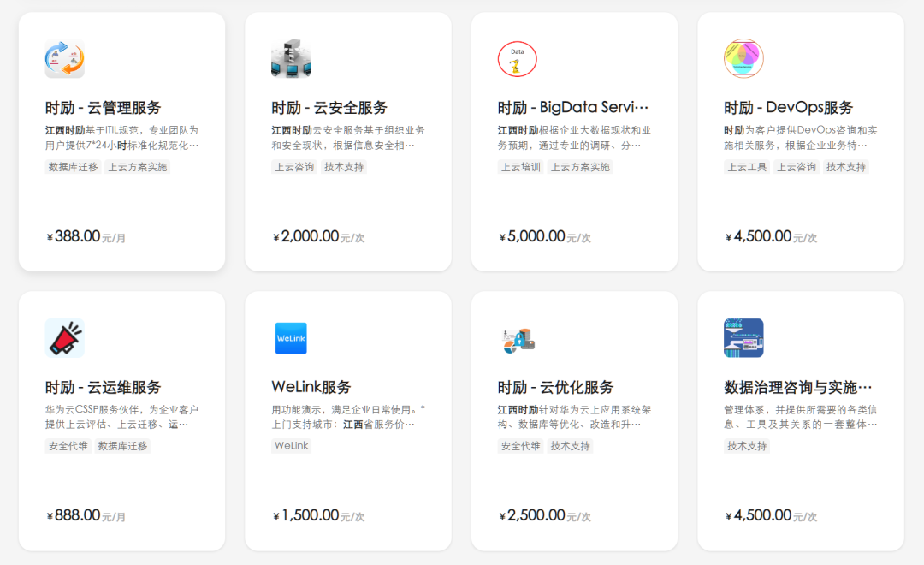This screenshot has height=565, width=924.
Task: Select the WeLink tag label
Action: coord(291,445)
